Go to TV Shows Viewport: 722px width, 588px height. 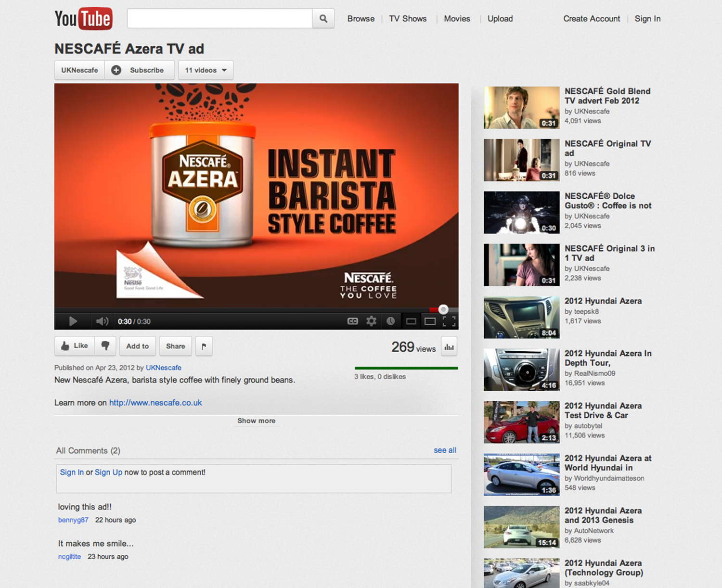click(408, 19)
